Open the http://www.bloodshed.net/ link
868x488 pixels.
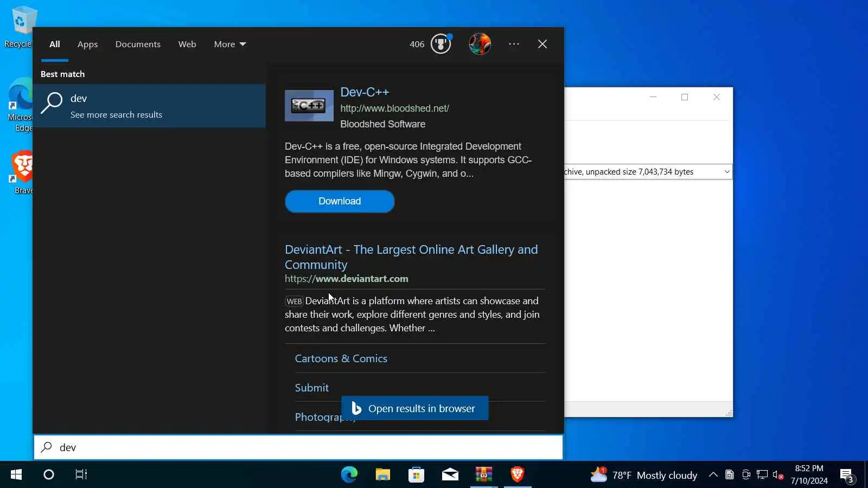(394, 108)
